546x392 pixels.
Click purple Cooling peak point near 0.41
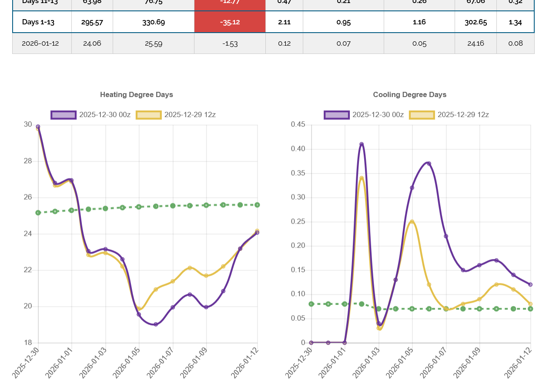362,144
